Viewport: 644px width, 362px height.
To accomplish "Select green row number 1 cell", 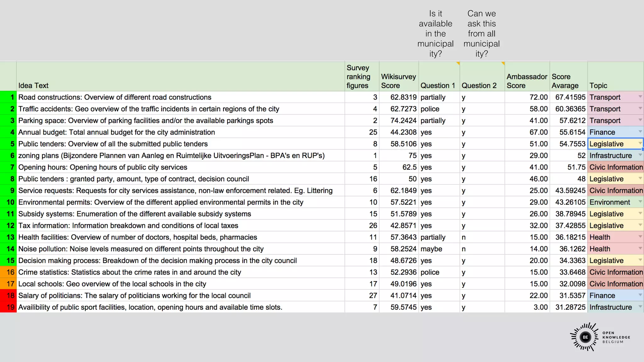I will 8,97.
